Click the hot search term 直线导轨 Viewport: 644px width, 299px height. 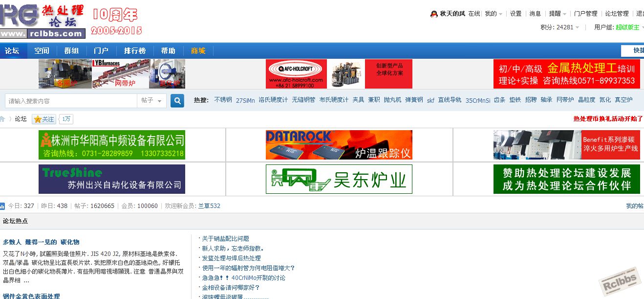click(450, 100)
